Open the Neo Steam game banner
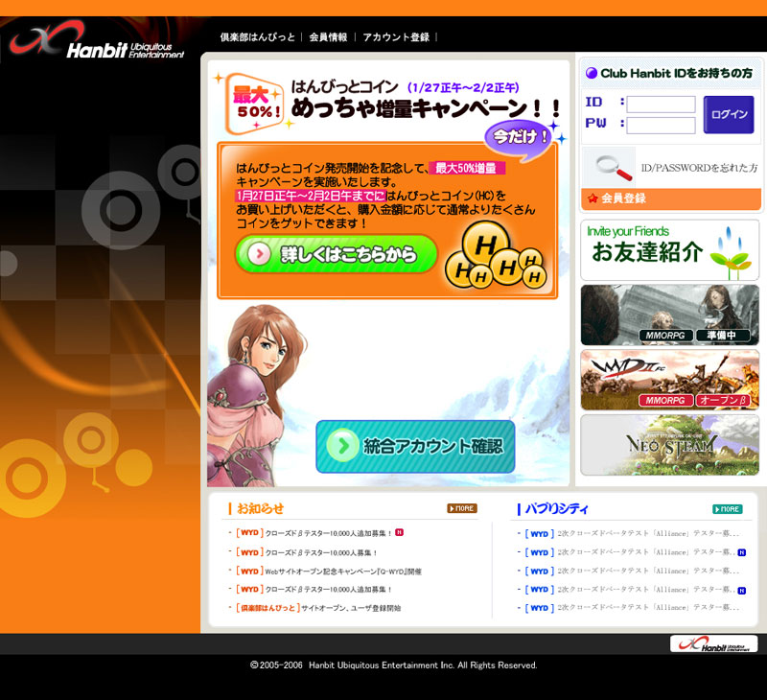Image resolution: width=767 pixels, height=700 pixels. coord(669,445)
